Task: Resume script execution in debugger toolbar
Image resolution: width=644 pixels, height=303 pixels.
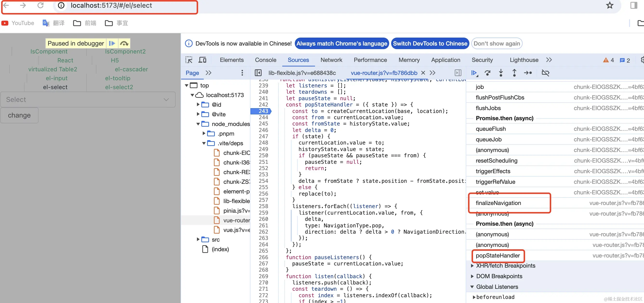Action: click(x=474, y=73)
